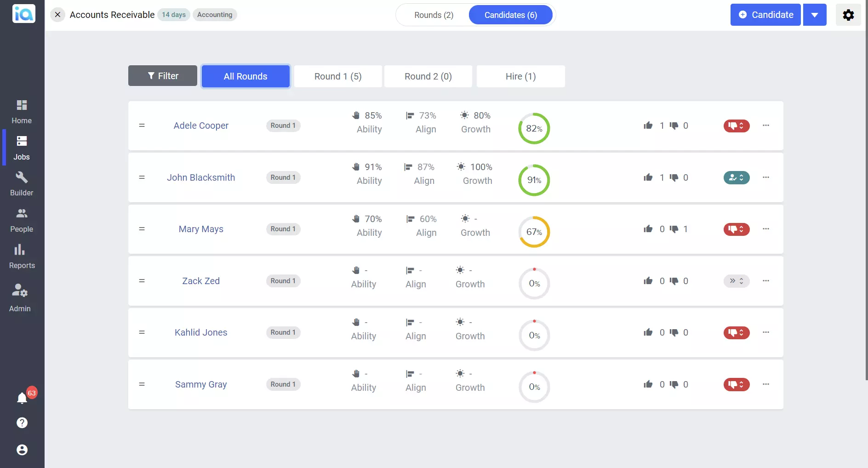This screenshot has width=868, height=468.
Task: Thumbs down Mary Mays
Action: (x=675, y=229)
